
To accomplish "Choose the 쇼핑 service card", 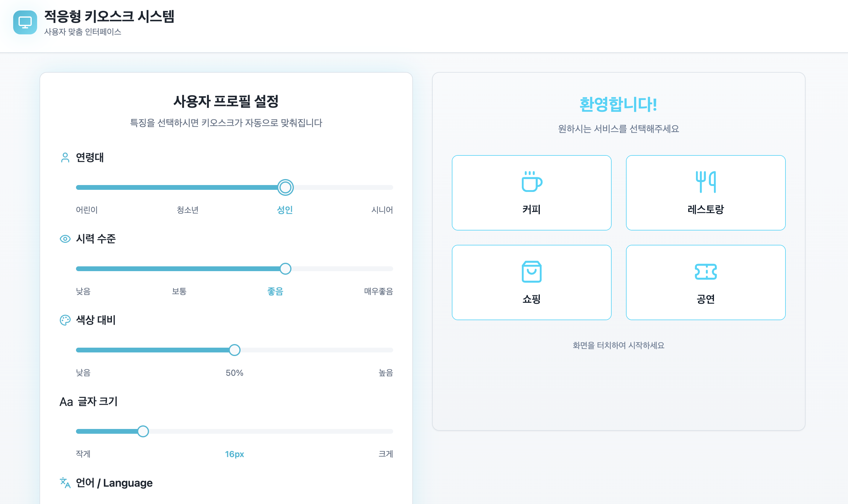I will [531, 282].
